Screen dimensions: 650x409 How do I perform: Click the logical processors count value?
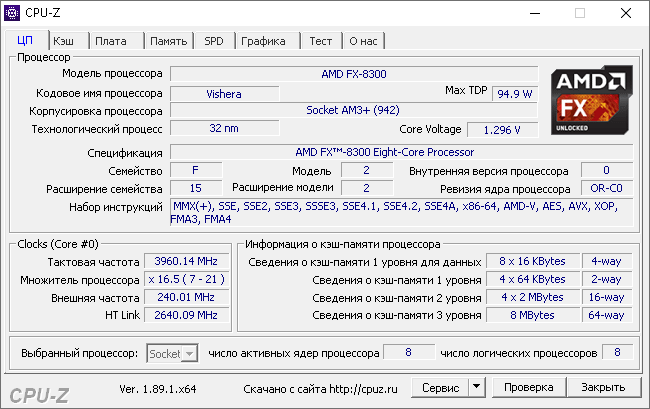pos(618,352)
